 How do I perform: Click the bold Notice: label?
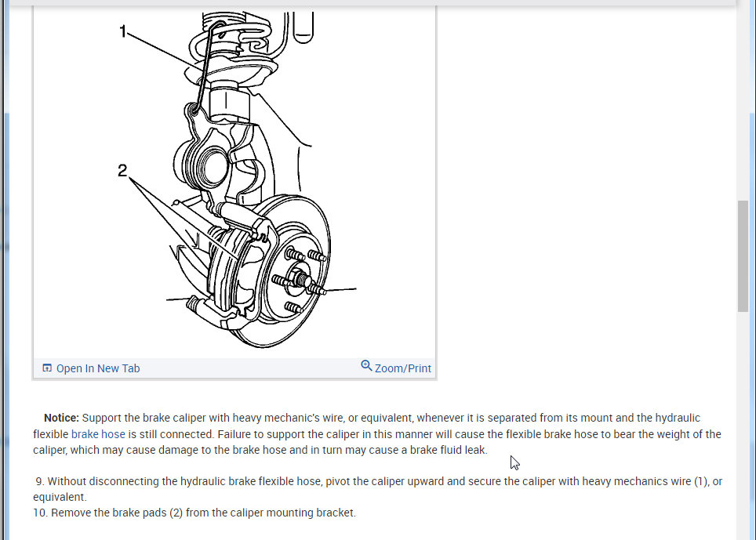click(x=61, y=418)
